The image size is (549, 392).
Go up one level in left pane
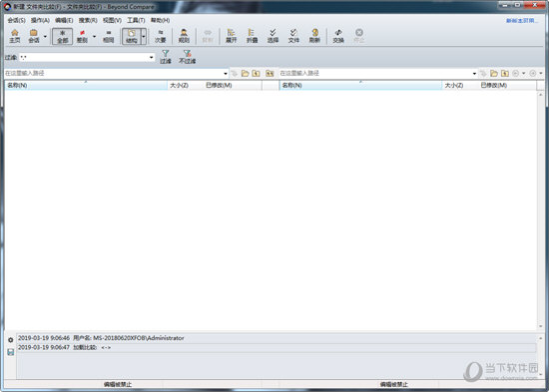(256, 73)
